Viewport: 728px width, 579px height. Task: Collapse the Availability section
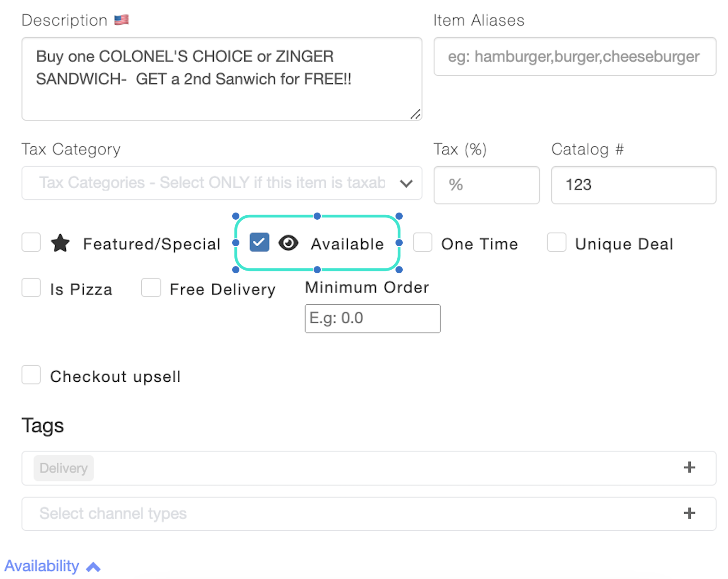52,566
